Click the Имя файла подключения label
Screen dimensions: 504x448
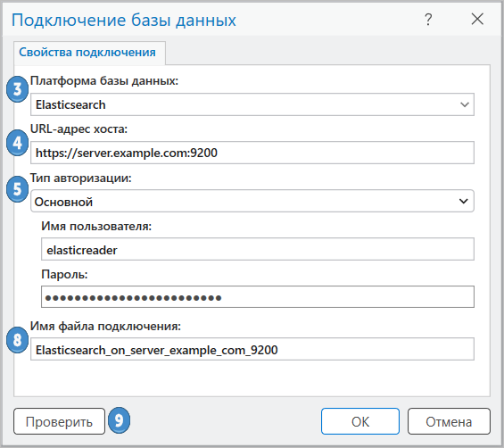(105, 326)
